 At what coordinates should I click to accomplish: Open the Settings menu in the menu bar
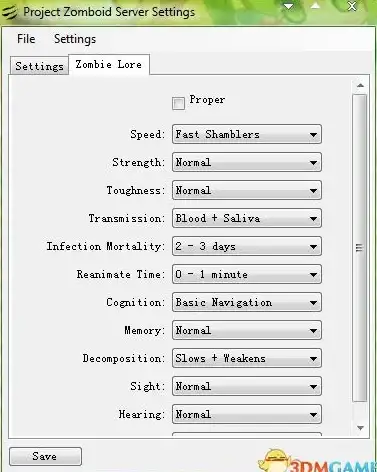[x=75, y=39]
